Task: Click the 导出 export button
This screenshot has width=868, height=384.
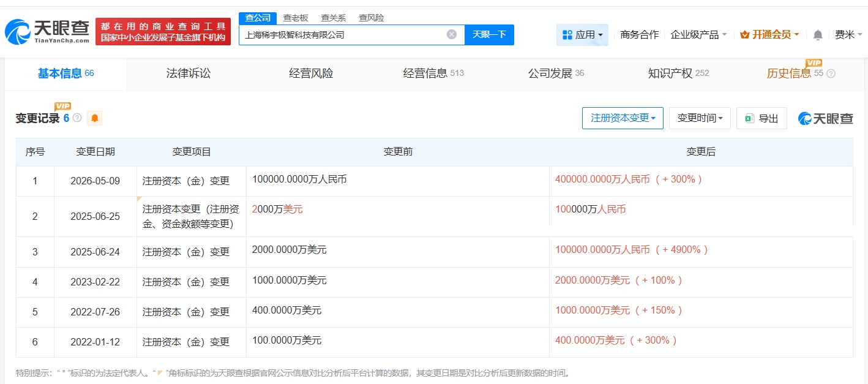Action: pyautogui.click(x=761, y=118)
